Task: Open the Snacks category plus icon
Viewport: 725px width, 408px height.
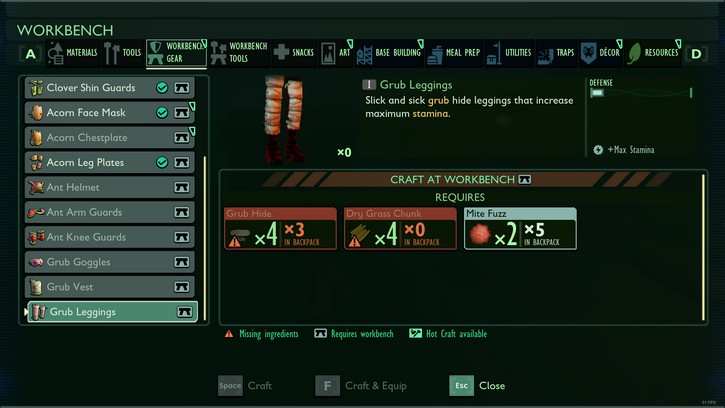Action: click(x=281, y=52)
